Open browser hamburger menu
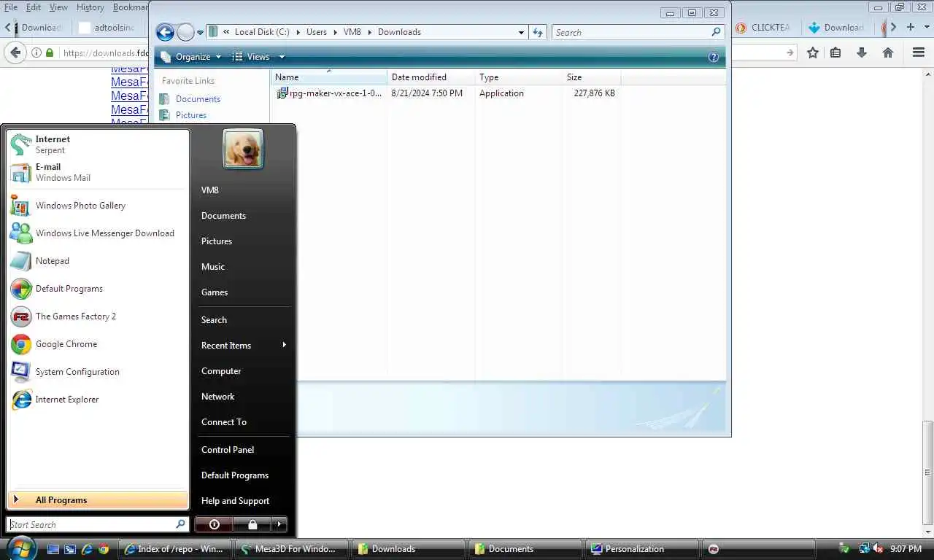The width and height of the screenshot is (934, 560). point(919,52)
